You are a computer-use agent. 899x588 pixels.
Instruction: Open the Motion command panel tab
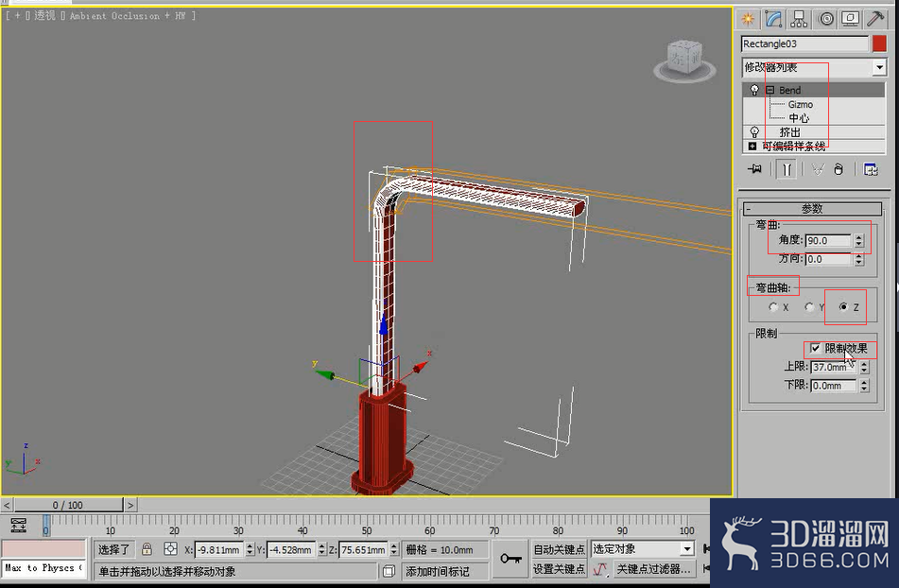pos(825,19)
